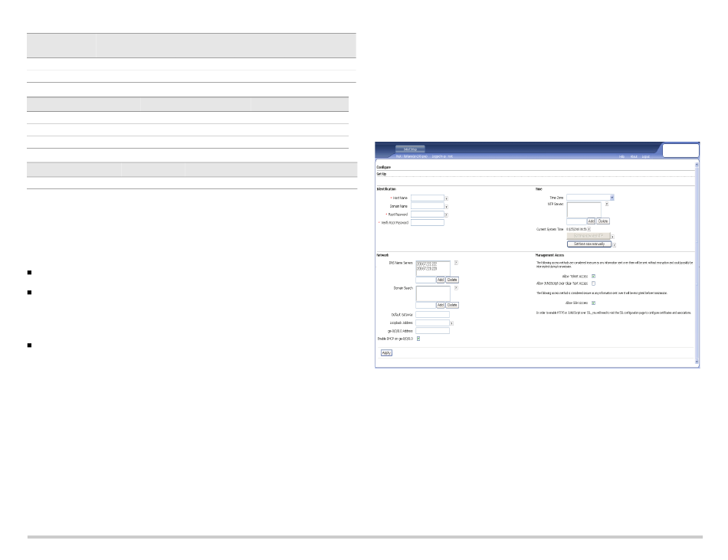Open help icon beside DNS Name Servers
The width and height of the screenshot is (728, 560).
point(456,263)
